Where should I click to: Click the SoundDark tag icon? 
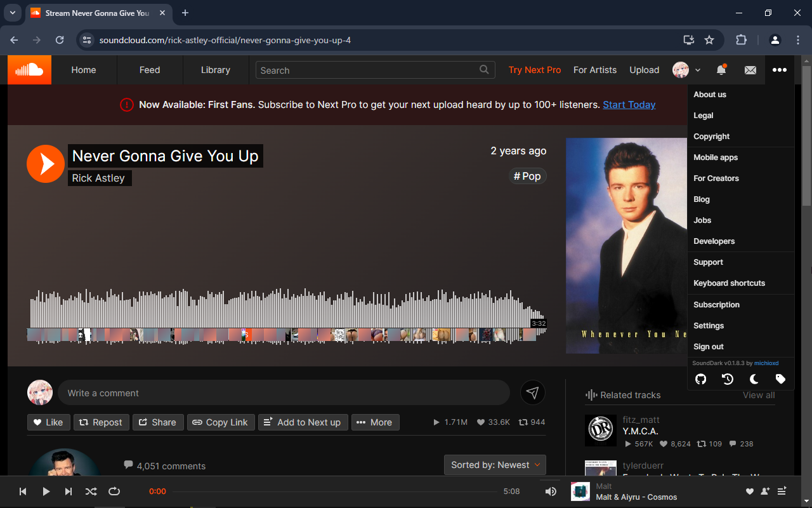click(781, 379)
